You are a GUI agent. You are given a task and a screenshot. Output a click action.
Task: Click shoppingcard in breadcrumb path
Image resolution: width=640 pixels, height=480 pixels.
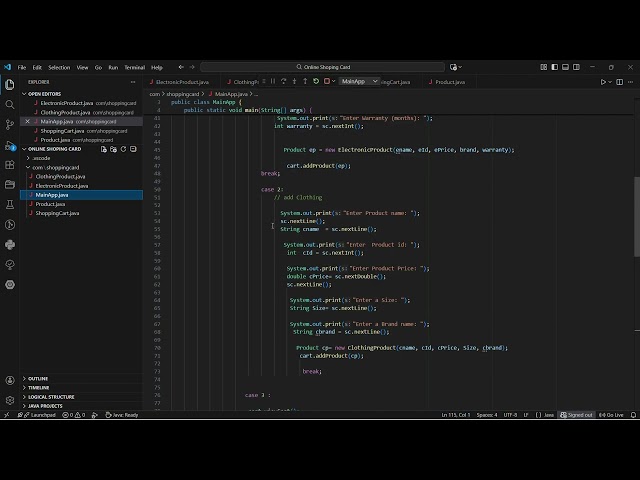click(182, 94)
